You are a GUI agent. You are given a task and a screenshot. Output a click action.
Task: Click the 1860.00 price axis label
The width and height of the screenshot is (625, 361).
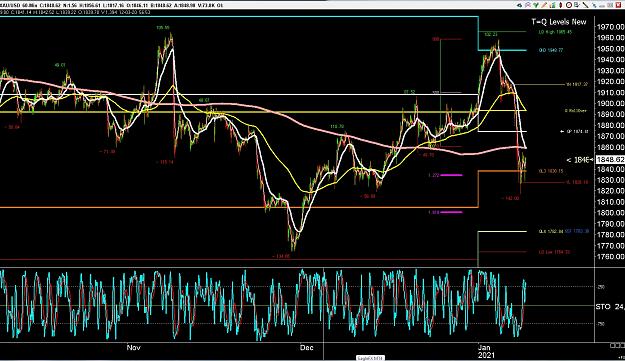tap(610, 147)
